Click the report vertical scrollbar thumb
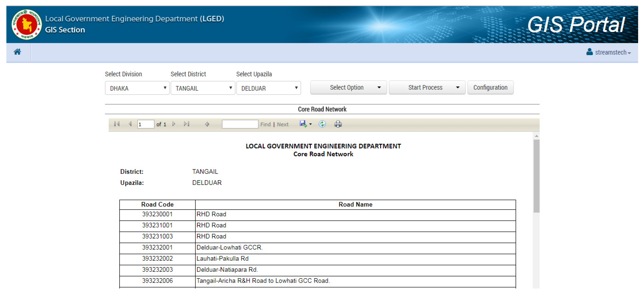Viewport: 644px width, 293px height. 536,176
